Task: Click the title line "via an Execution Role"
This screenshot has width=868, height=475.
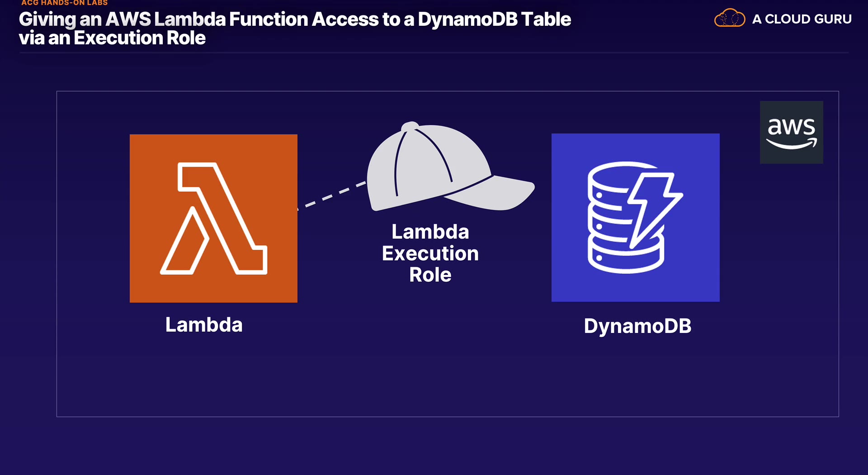Action: pos(112,38)
